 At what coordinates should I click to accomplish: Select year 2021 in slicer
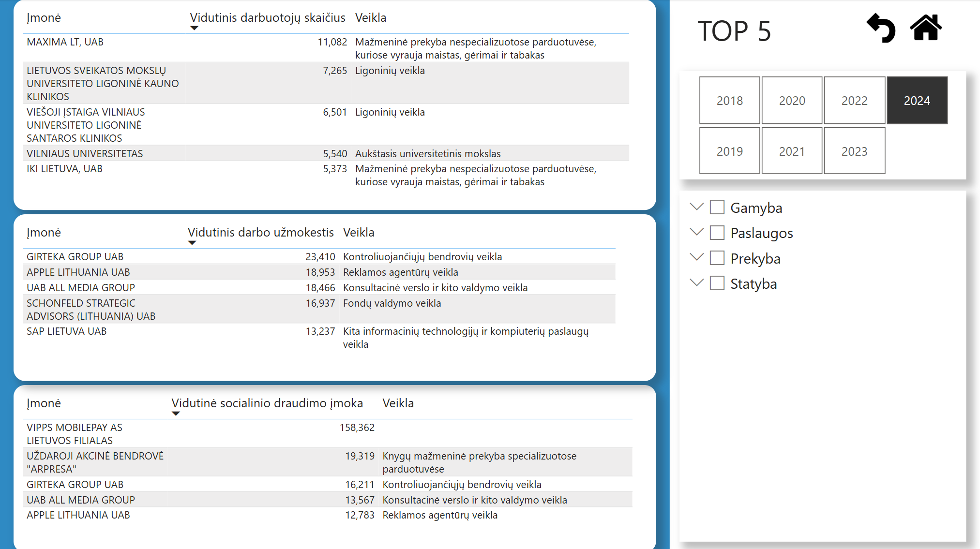point(792,151)
